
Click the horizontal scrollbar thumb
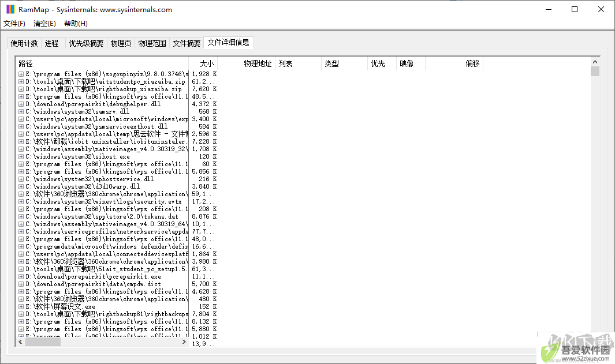[43, 342]
